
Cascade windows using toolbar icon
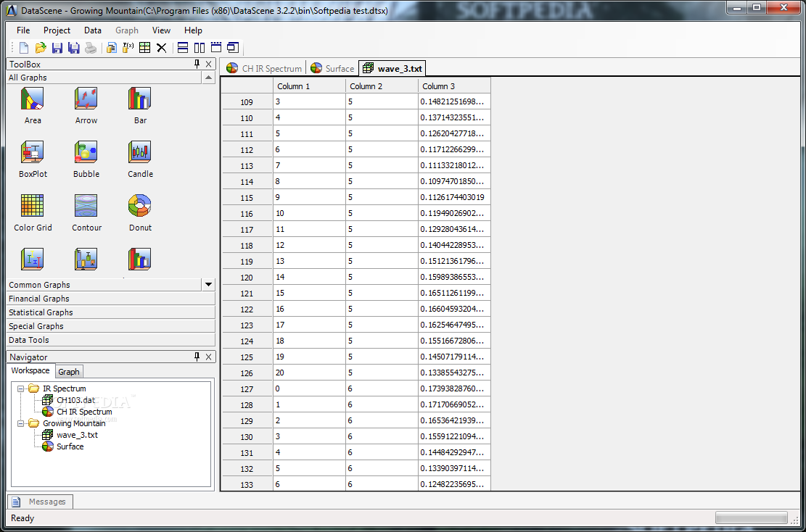[234, 48]
